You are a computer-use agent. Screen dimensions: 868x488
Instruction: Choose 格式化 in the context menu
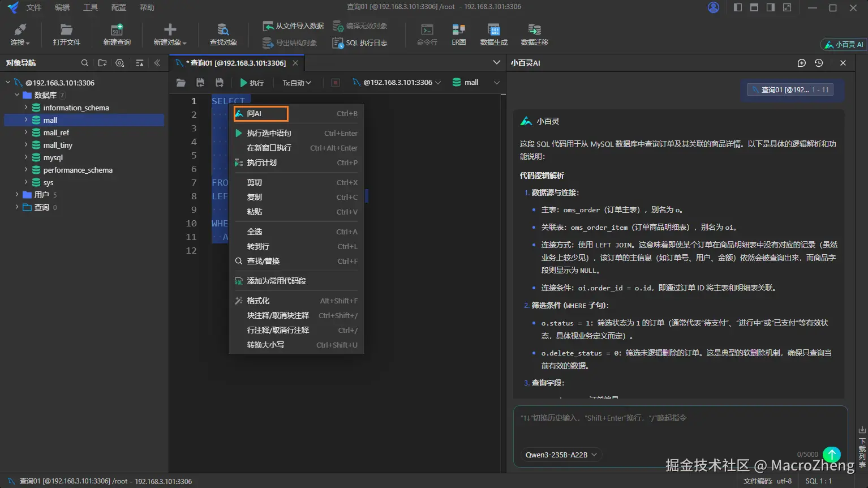pos(297,301)
